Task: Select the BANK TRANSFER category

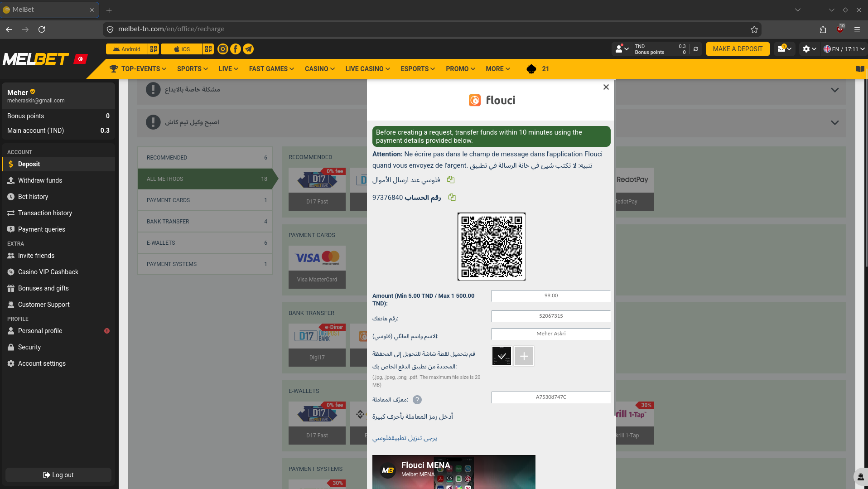Action: click(205, 222)
